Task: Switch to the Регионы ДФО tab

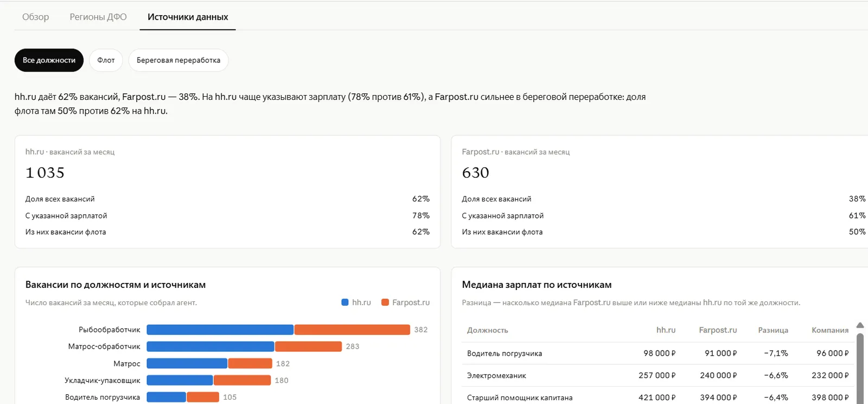Action: click(x=98, y=17)
